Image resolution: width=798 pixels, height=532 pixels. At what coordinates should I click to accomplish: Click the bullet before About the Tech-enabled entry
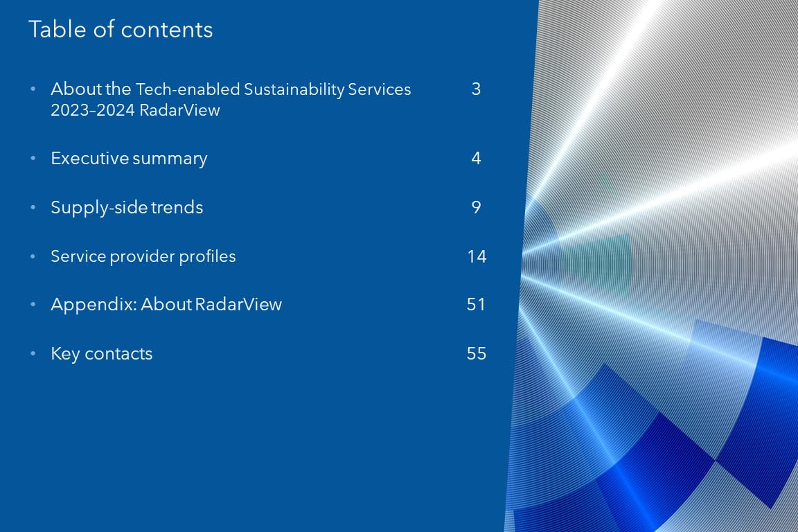click(x=33, y=90)
